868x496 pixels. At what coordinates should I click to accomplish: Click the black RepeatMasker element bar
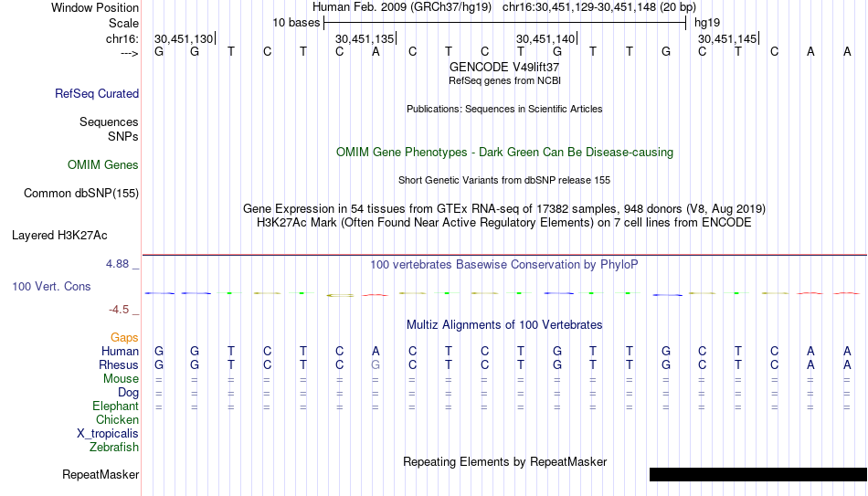pos(758,474)
